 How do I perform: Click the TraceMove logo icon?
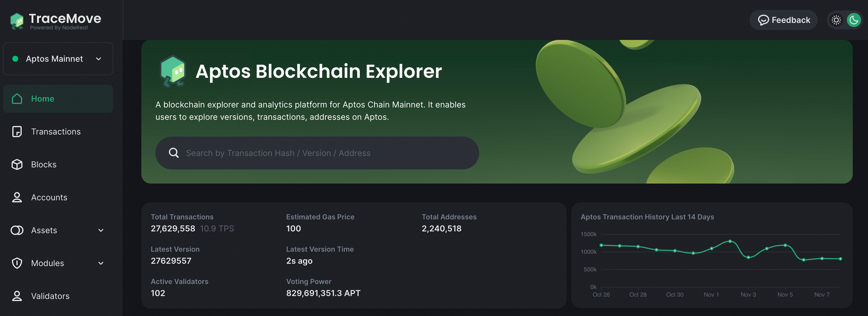point(17,20)
